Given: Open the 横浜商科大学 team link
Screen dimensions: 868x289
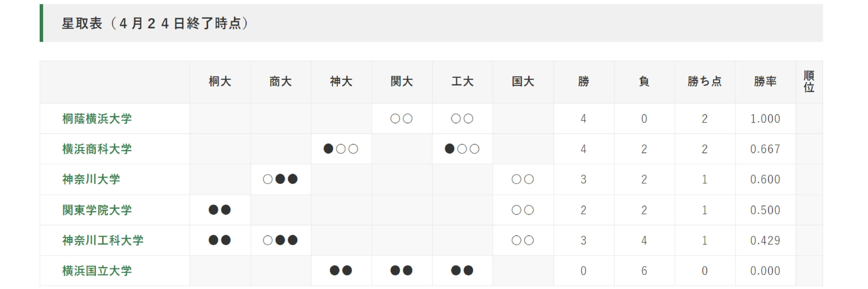Looking at the screenshot, I should click(x=97, y=149).
